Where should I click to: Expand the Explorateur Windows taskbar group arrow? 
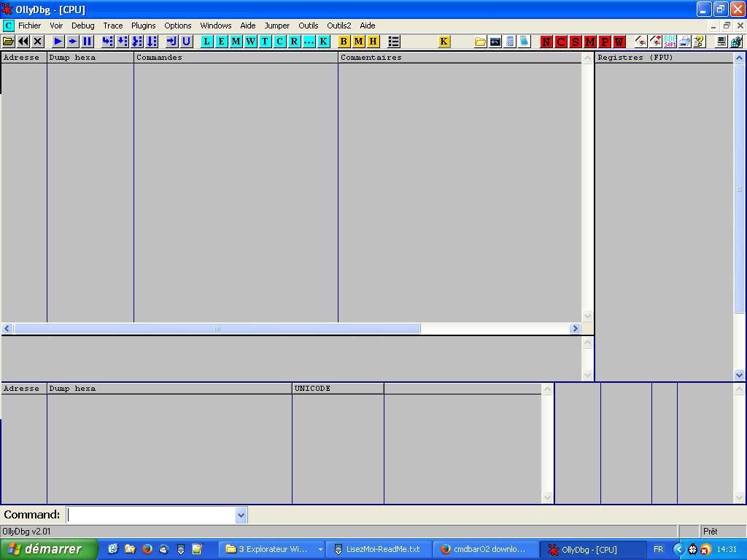320,550
